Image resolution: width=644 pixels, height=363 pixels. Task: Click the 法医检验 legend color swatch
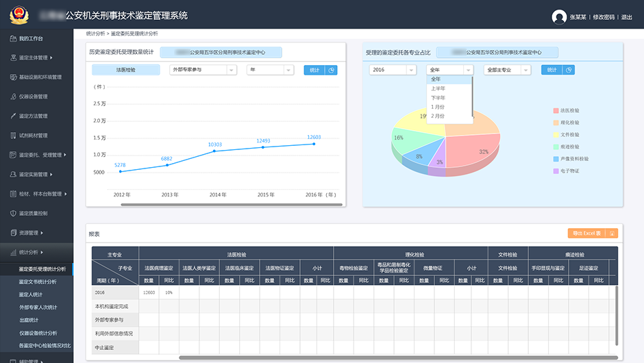click(556, 110)
